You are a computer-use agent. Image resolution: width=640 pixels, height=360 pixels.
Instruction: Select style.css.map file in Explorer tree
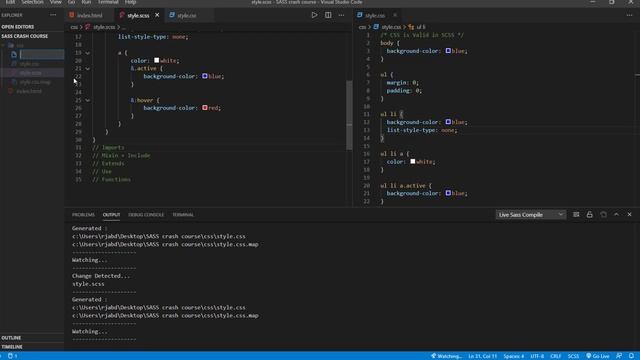click(32, 82)
